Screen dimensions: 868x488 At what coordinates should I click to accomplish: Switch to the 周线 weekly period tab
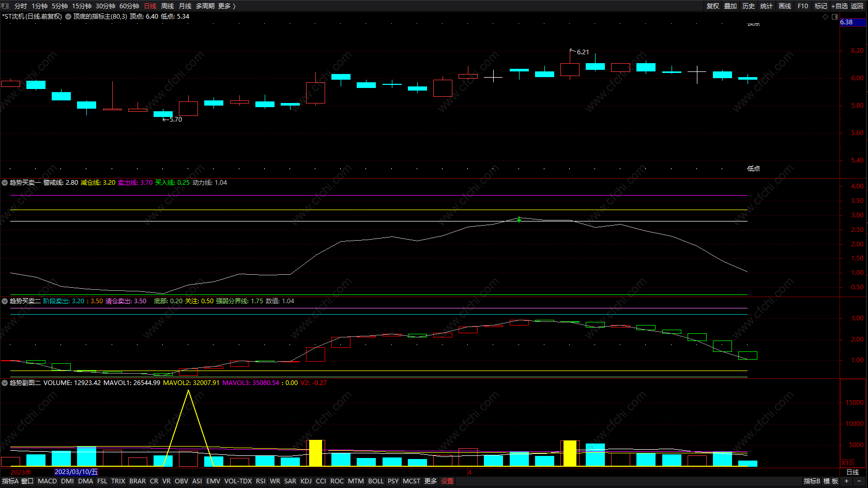point(167,6)
